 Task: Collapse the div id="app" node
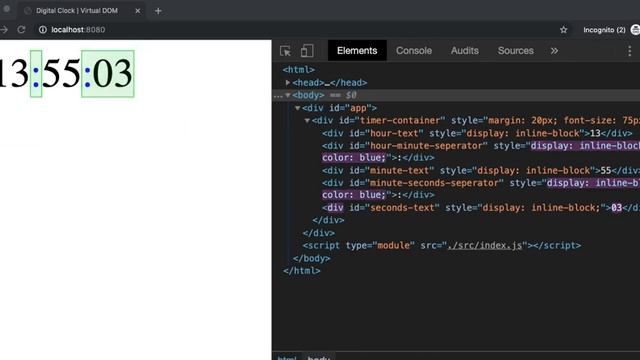point(298,108)
